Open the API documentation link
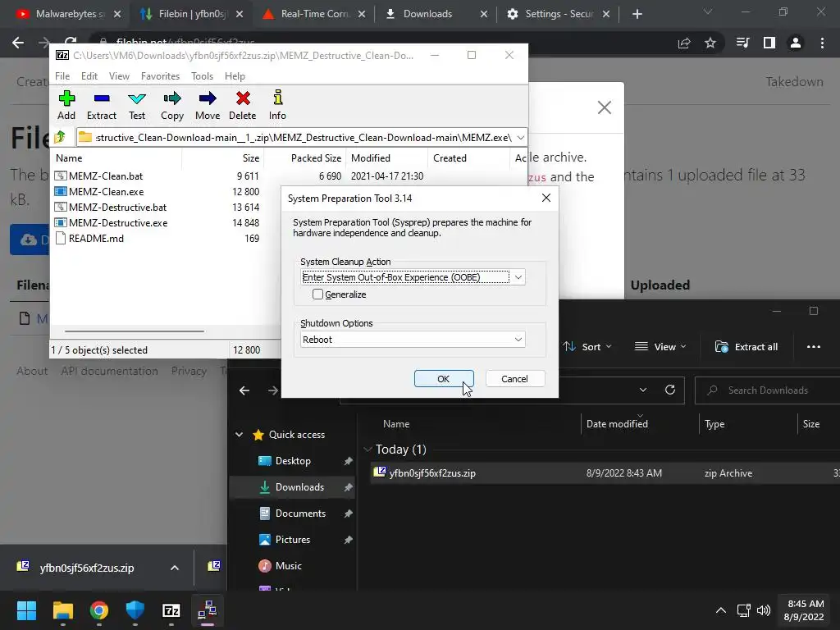The image size is (840, 630). (109, 371)
